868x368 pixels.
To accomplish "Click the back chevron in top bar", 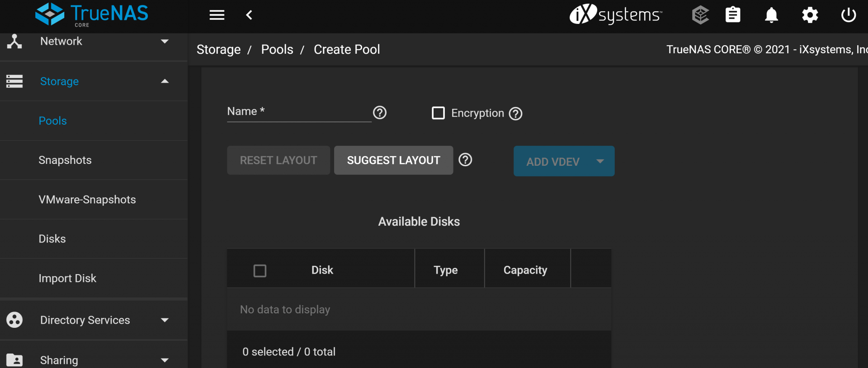I will pyautogui.click(x=249, y=15).
